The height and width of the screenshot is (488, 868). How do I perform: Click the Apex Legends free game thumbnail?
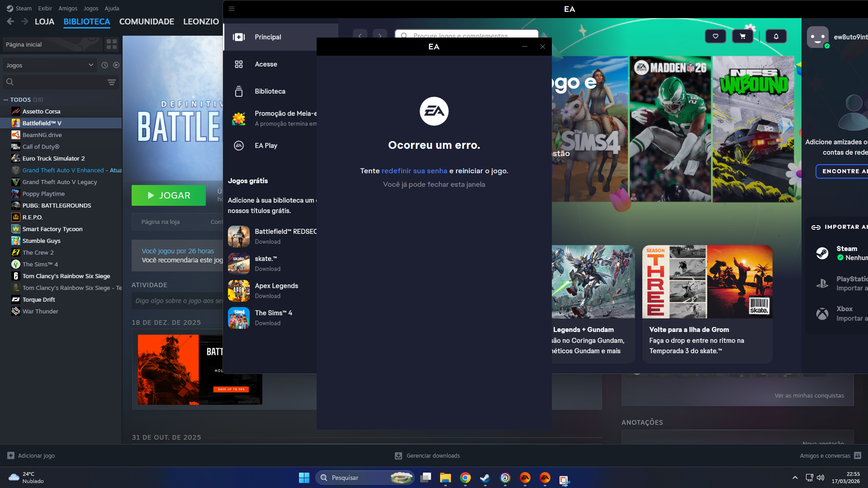[238, 291]
